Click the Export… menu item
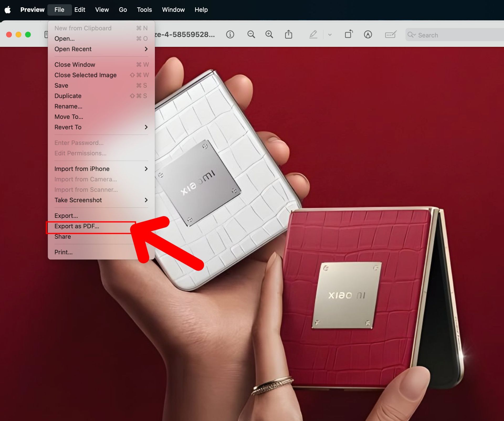The image size is (504, 421). click(66, 216)
